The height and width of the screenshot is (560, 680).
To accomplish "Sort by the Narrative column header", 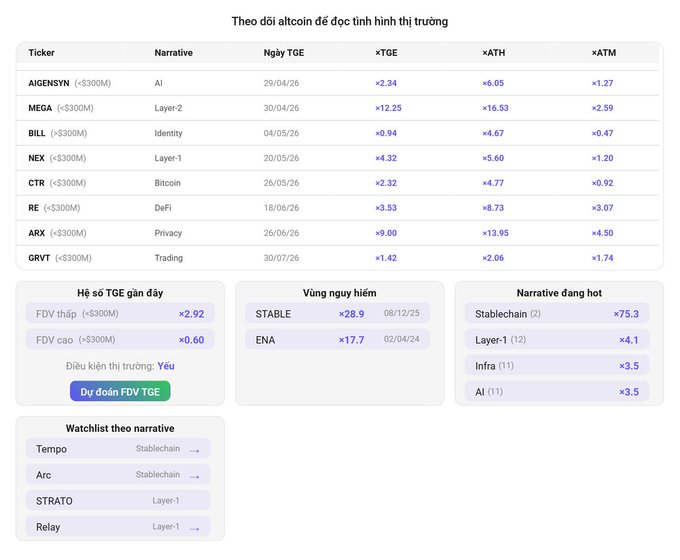I will (x=173, y=52).
